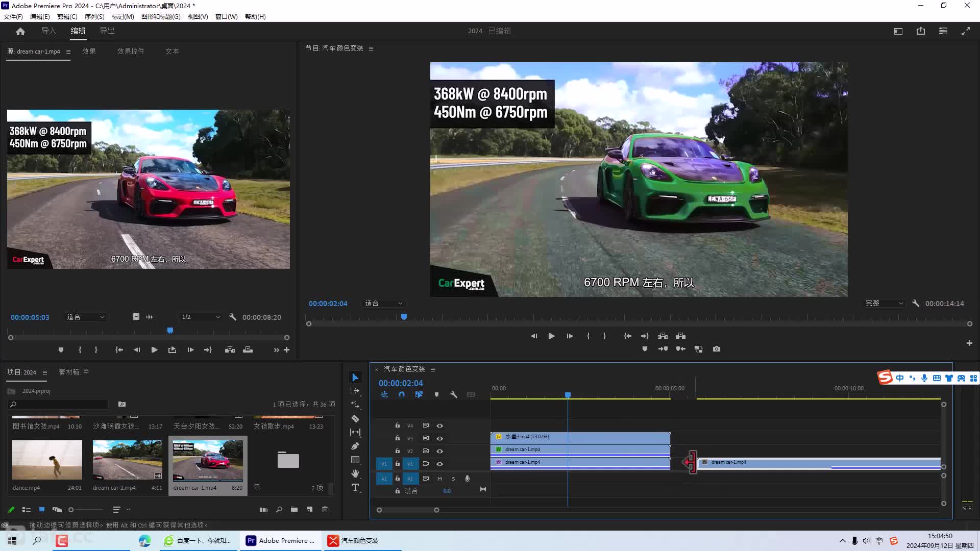
Task: Select dance.mp4 thumbnail in Project panel
Action: (47, 460)
